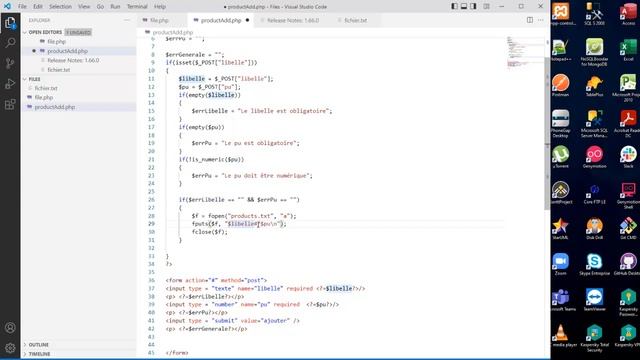Select fichier.txt under Open Editors
The height and width of the screenshot is (360, 640).
click(x=58, y=70)
